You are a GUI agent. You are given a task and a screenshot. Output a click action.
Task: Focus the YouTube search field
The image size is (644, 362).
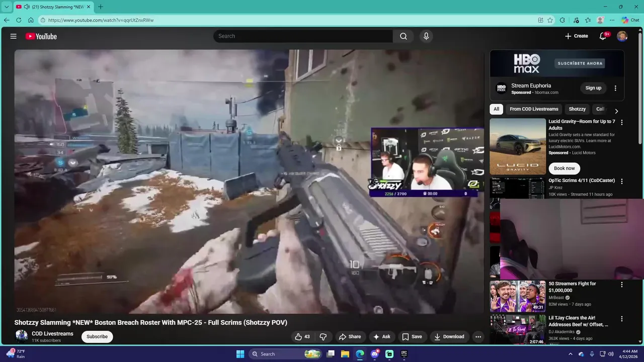point(303,36)
